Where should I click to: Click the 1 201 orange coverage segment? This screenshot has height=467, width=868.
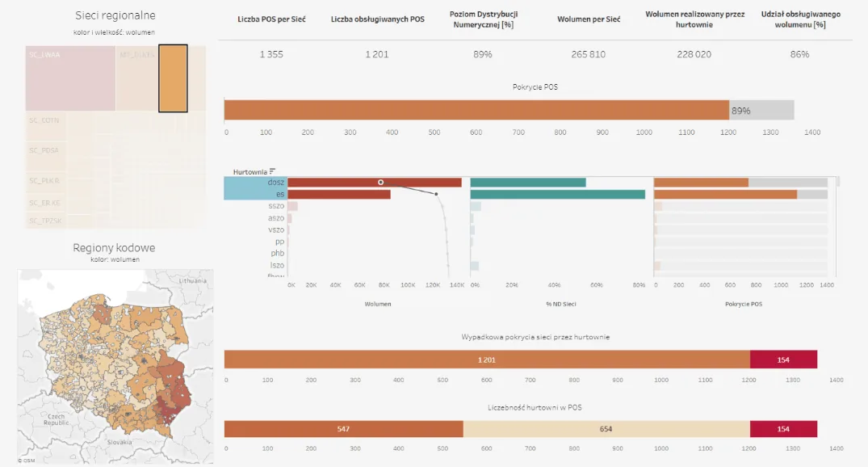click(487, 360)
